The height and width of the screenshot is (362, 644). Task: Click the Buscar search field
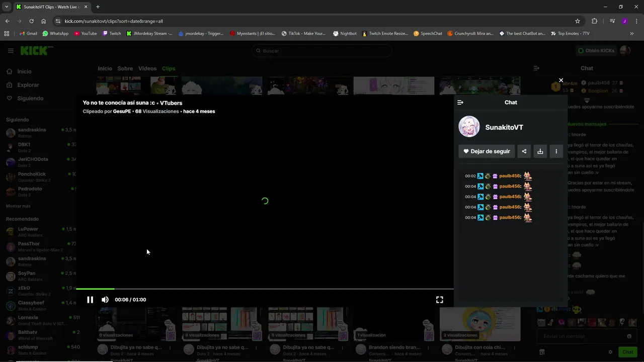[x=322, y=51]
